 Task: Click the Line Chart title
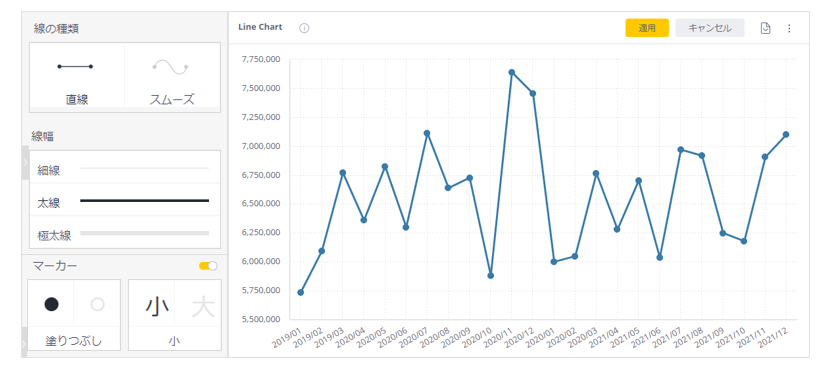[x=260, y=27]
